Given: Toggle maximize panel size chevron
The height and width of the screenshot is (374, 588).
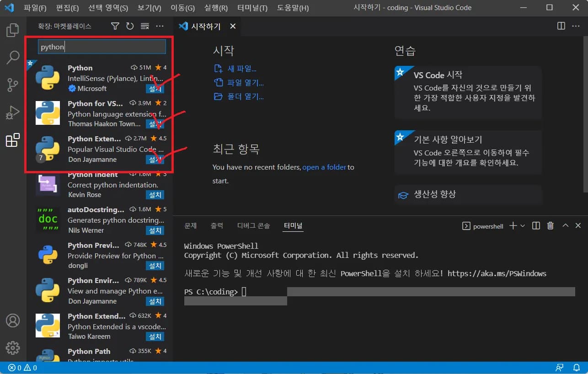Looking at the screenshot, I should pos(565,225).
